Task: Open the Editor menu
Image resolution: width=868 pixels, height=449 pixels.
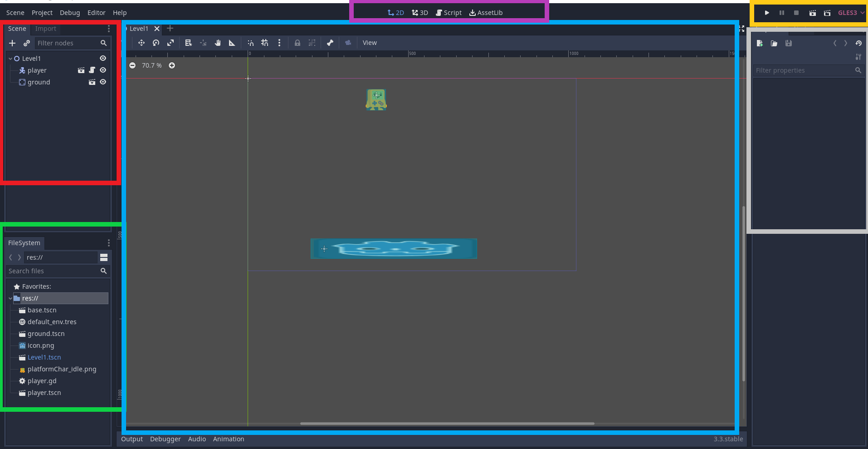Action: (97, 13)
